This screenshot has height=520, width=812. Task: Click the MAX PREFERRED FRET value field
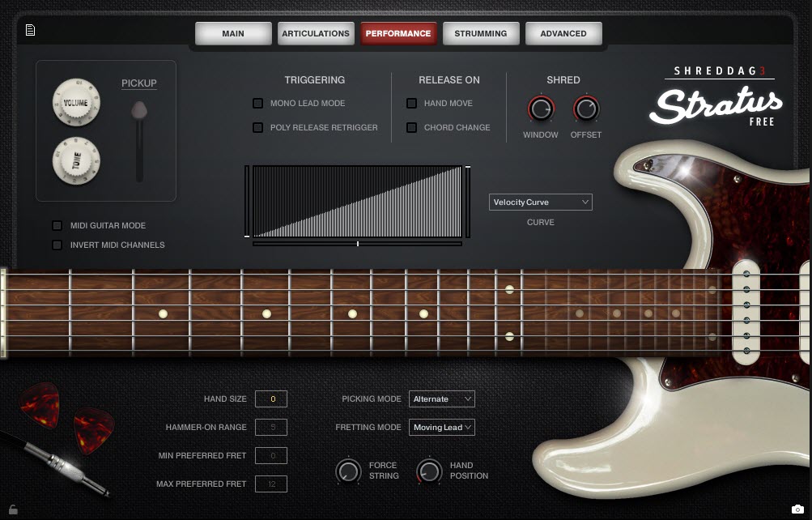(271, 484)
